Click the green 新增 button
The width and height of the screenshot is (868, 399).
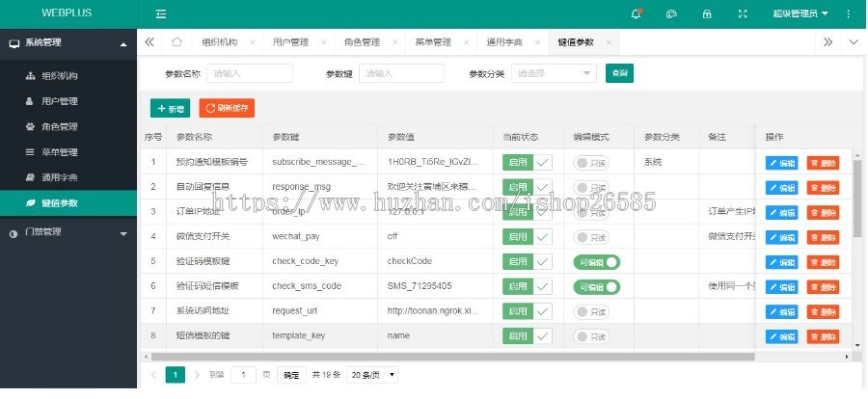click(x=170, y=109)
